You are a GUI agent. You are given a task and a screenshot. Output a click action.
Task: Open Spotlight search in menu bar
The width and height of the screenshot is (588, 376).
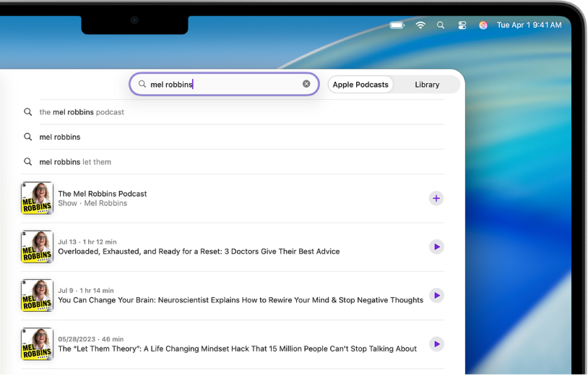(x=441, y=25)
